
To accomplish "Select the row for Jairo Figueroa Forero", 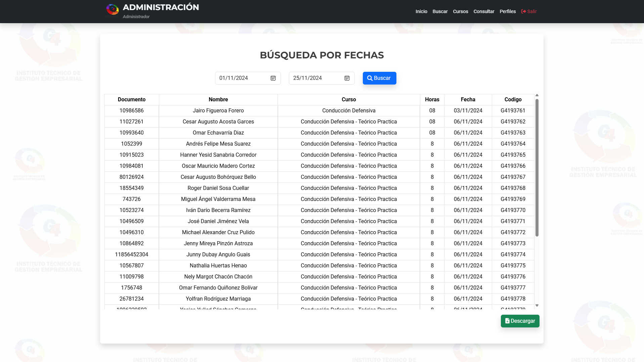I will (x=218, y=111).
